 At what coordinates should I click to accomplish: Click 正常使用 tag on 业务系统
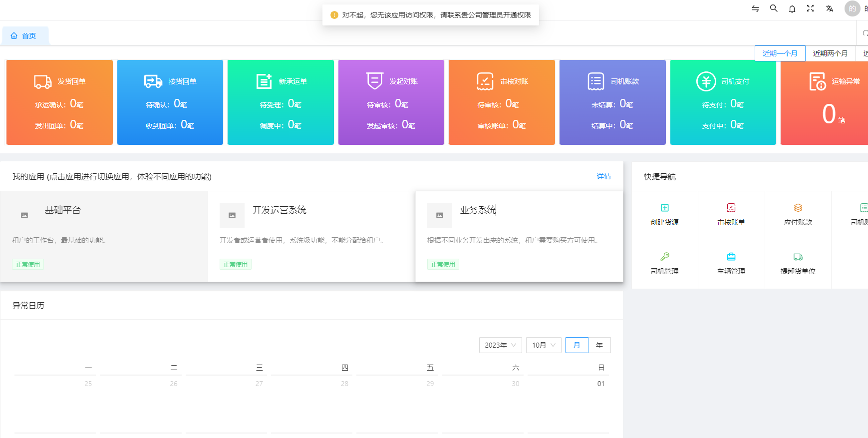(443, 264)
